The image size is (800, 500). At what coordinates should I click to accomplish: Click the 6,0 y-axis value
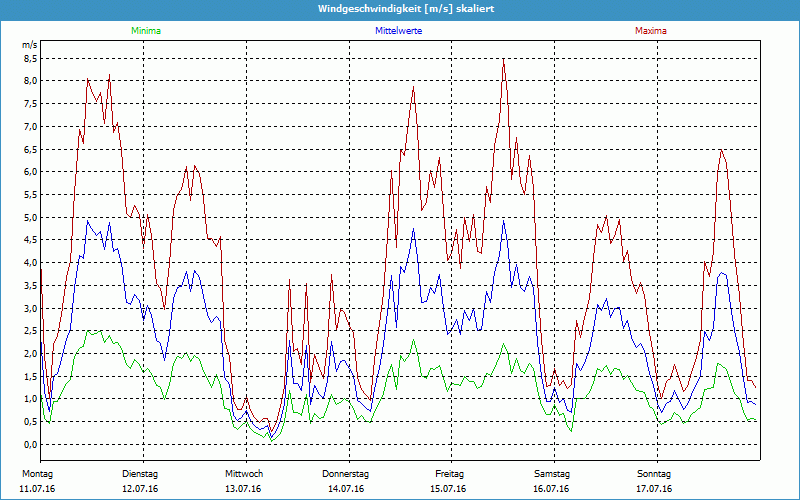[31, 171]
